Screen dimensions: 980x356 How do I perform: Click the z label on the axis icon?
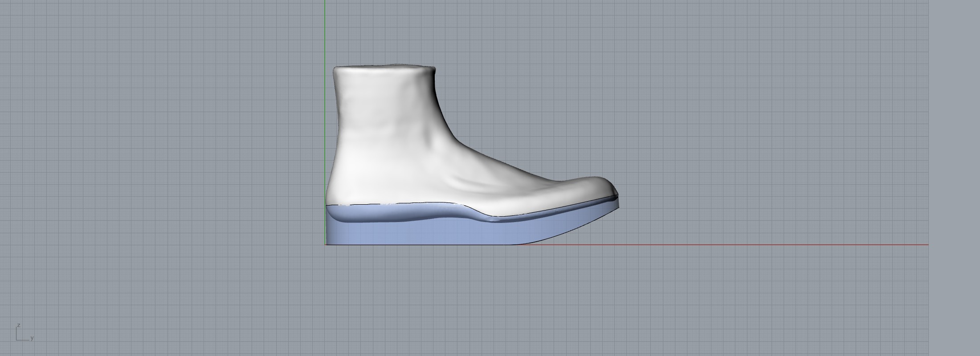tap(19, 325)
